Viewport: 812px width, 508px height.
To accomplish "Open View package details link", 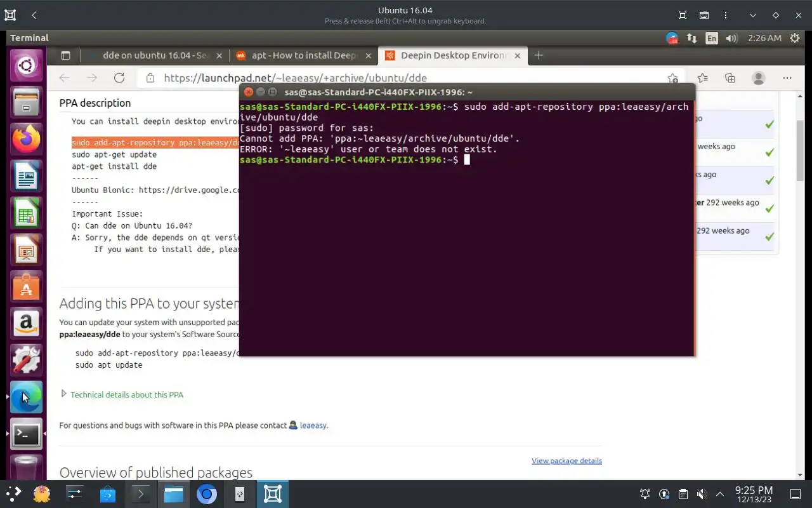I will (x=566, y=461).
